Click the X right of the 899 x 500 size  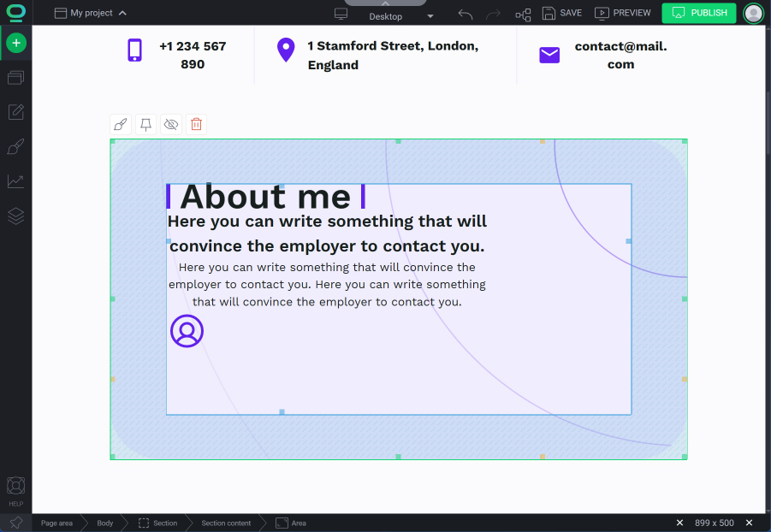point(749,523)
